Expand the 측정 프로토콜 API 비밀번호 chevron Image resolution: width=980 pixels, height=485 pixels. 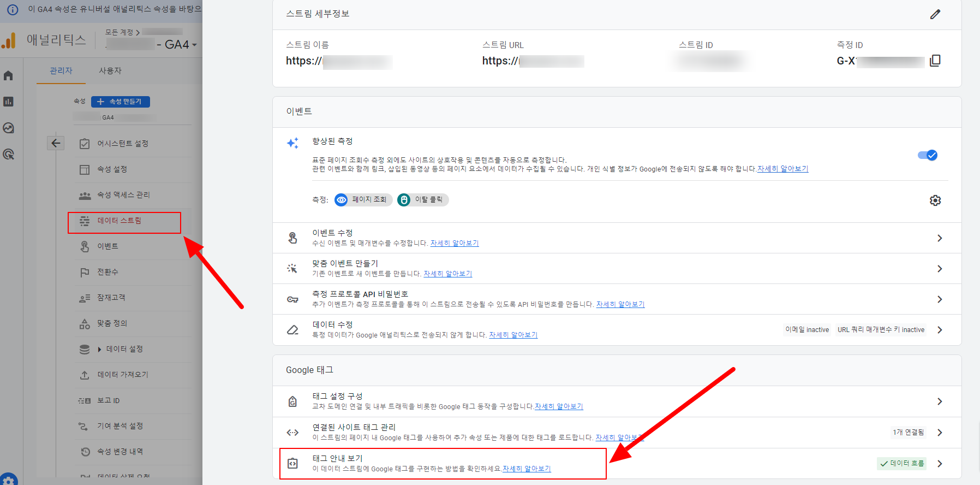[x=940, y=299]
